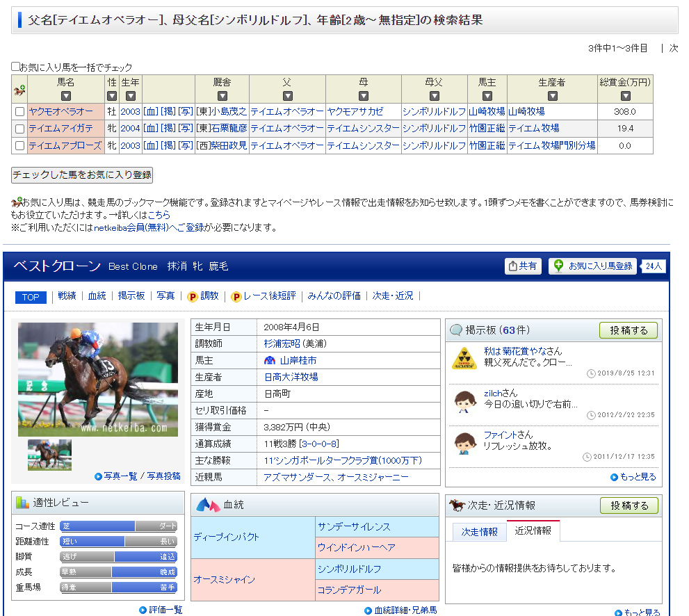
Task: Click the radiation-sign avatar in 掲示板
Action: pyautogui.click(x=464, y=358)
